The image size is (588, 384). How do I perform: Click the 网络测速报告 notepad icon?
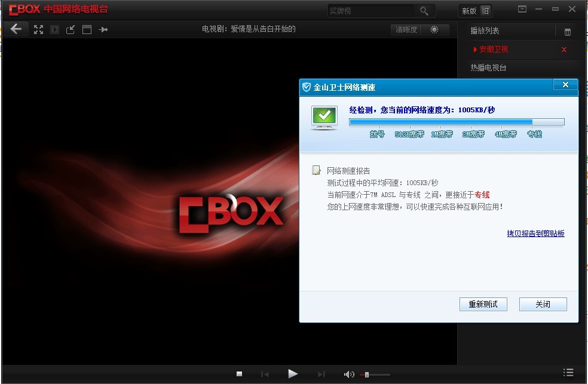click(316, 170)
